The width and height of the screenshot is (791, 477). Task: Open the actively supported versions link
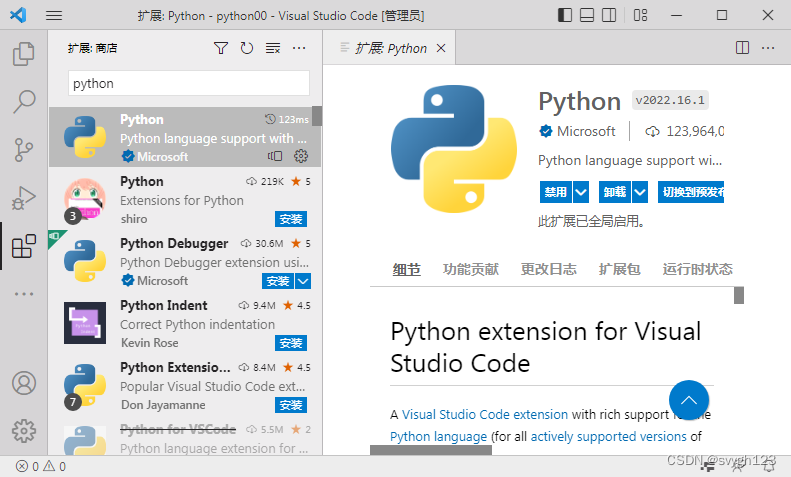click(x=608, y=436)
